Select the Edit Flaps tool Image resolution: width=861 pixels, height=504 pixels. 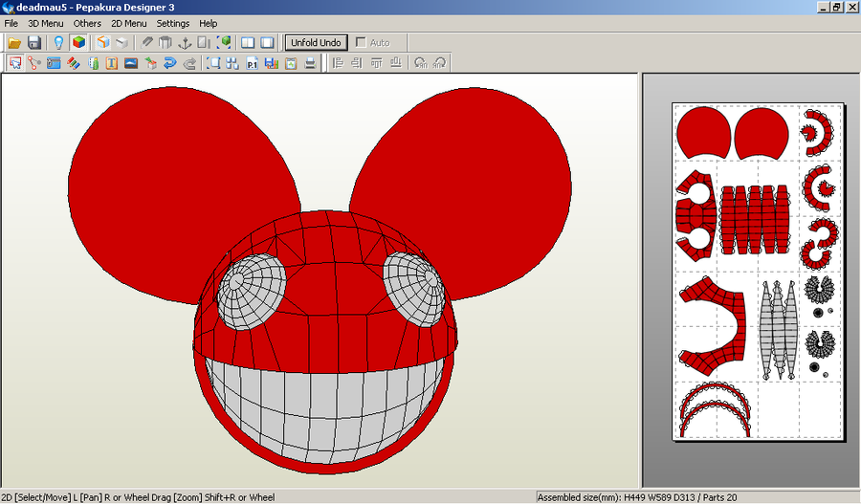(x=54, y=63)
